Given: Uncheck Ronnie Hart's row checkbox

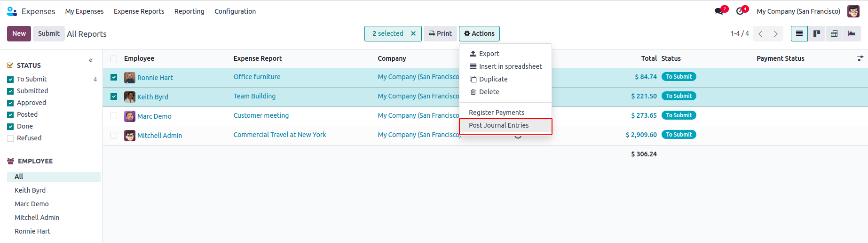Looking at the screenshot, I should click(114, 77).
